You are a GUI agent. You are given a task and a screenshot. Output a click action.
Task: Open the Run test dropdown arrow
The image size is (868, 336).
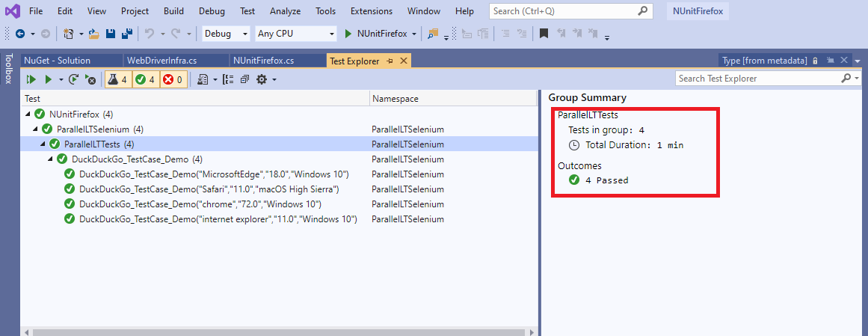(61, 80)
